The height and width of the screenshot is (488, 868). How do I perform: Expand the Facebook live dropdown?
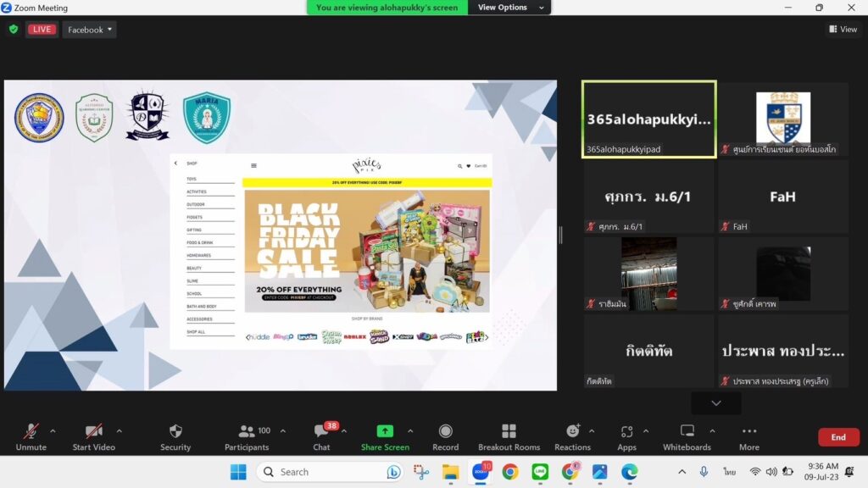[x=91, y=30]
